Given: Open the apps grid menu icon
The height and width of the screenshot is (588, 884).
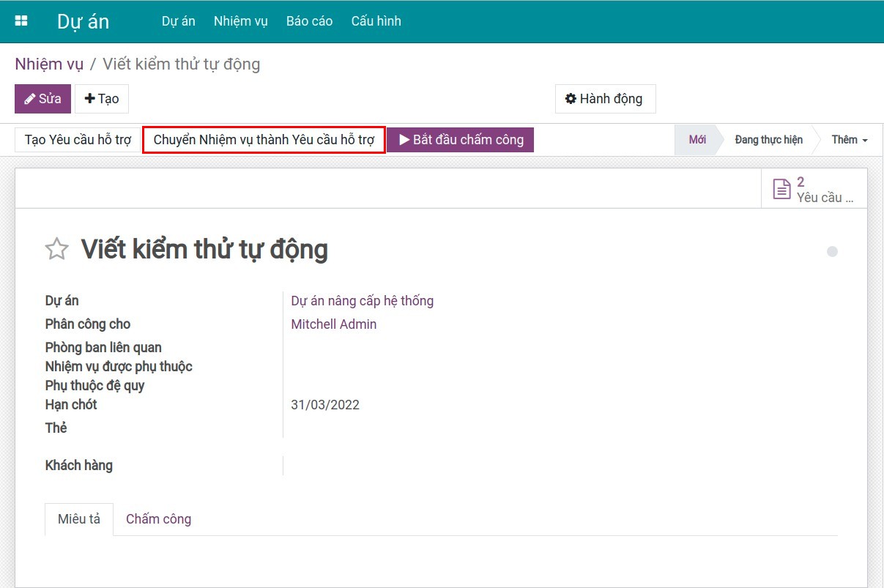Looking at the screenshot, I should (21, 21).
